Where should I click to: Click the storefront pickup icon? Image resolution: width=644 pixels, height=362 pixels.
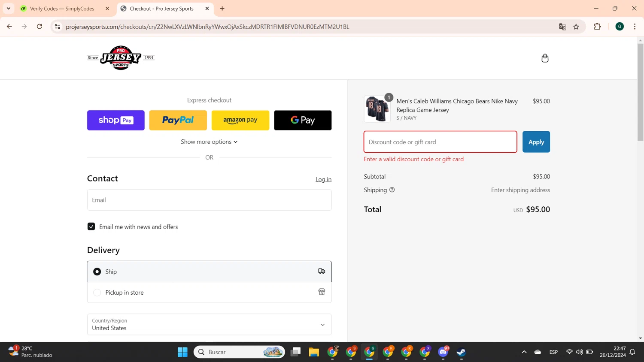[322, 292]
